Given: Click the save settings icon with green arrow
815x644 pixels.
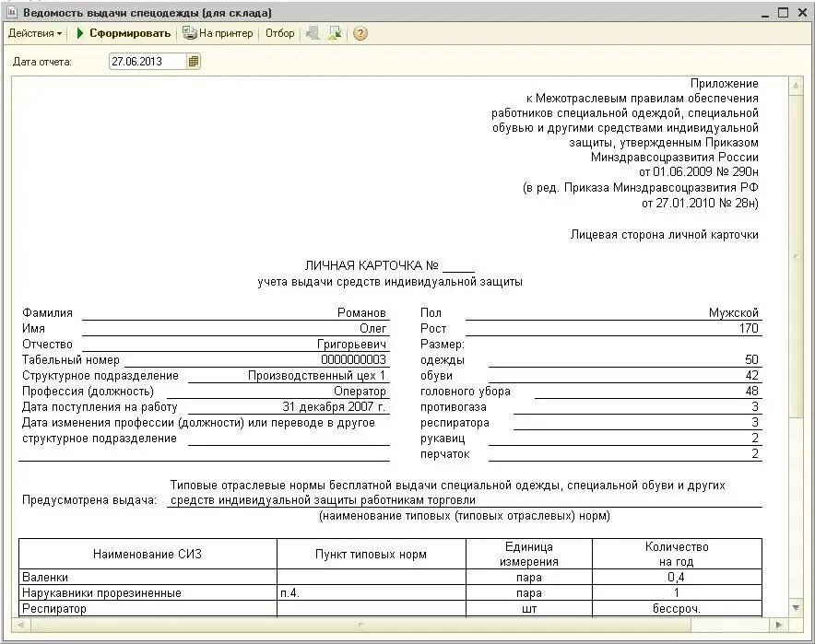Looking at the screenshot, I should pos(336,33).
